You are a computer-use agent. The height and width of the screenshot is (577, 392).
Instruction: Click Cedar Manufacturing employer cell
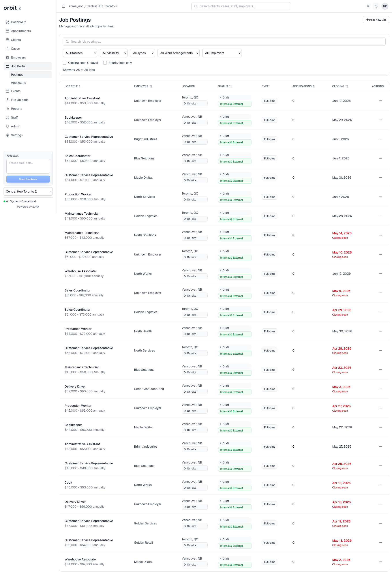click(149, 389)
